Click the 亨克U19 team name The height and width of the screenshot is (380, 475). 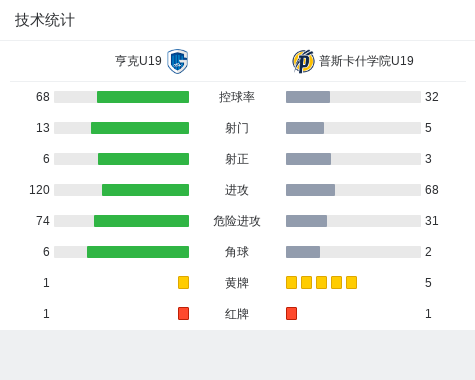pyautogui.click(x=138, y=61)
